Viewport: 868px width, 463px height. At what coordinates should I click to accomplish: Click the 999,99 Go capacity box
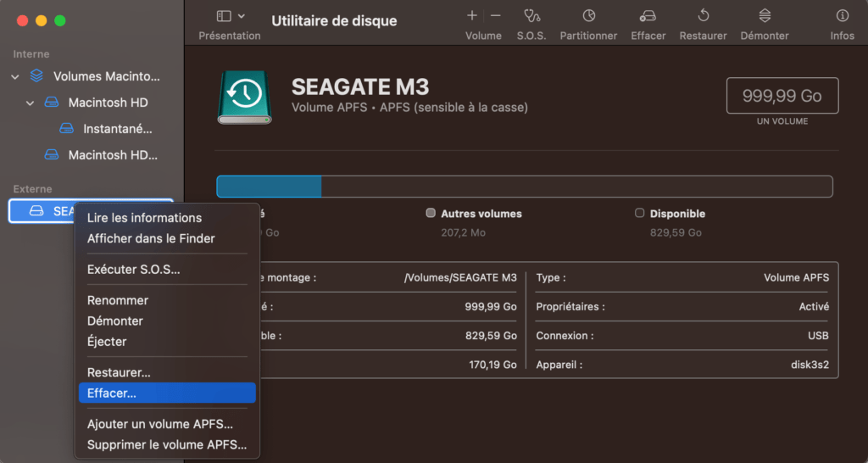tap(782, 96)
